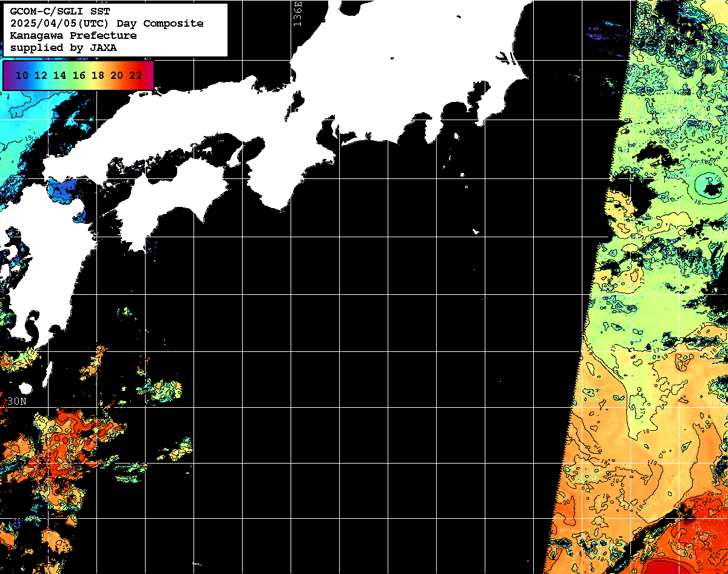728x574 pixels.
Task: Select the '14' value on temperature legend
Action: click(x=60, y=76)
